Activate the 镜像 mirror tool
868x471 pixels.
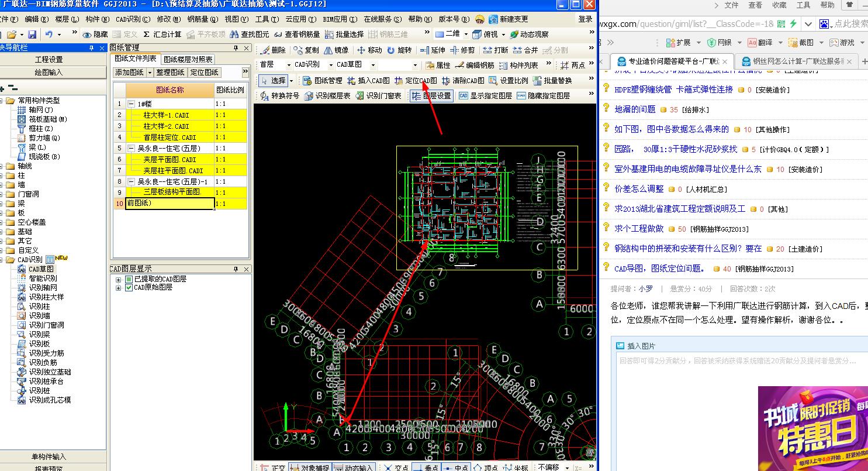(337, 50)
